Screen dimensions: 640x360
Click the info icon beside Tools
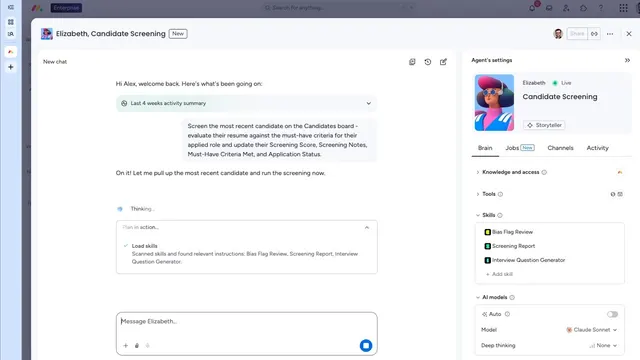click(x=500, y=194)
